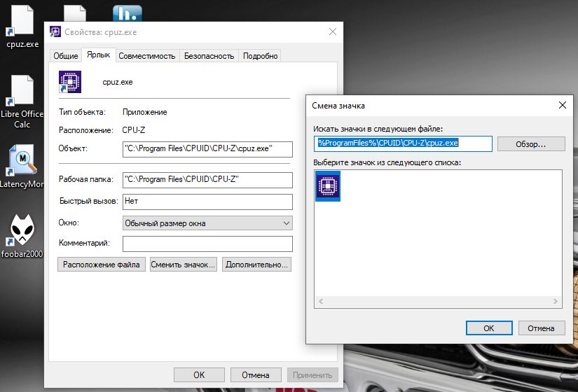Click the Комментарий text field
The image size is (578, 392).
(207, 244)
